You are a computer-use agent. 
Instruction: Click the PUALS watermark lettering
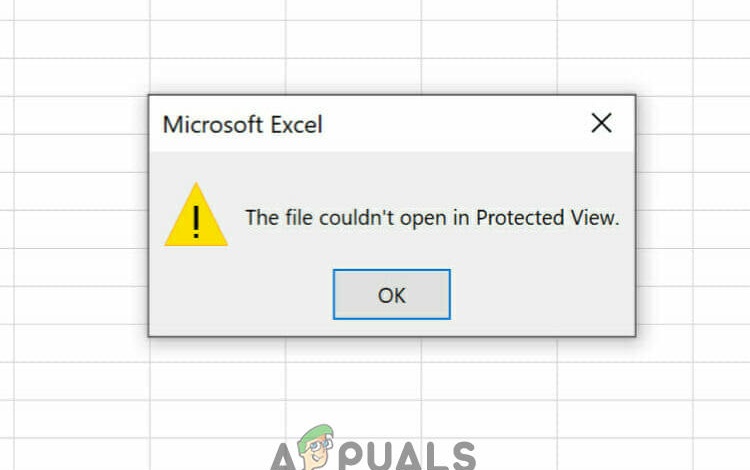click(407, 456)
